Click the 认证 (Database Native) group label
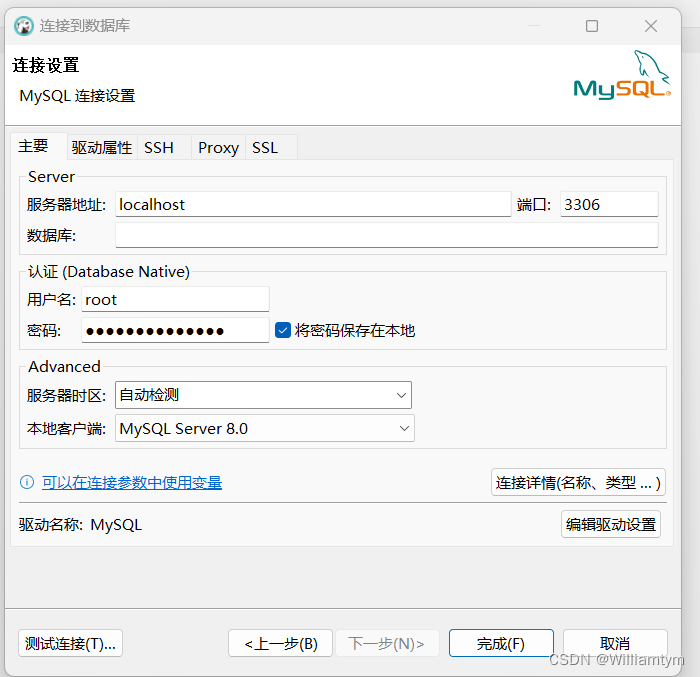700x677 pixels. [109, 272]
